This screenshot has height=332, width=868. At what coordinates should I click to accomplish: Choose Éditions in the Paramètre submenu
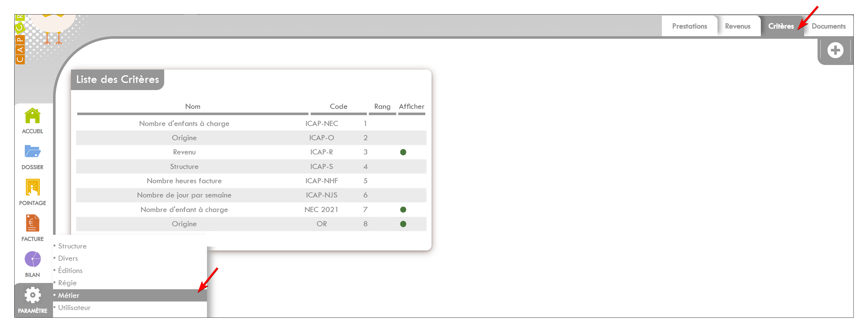click(70, 271)
